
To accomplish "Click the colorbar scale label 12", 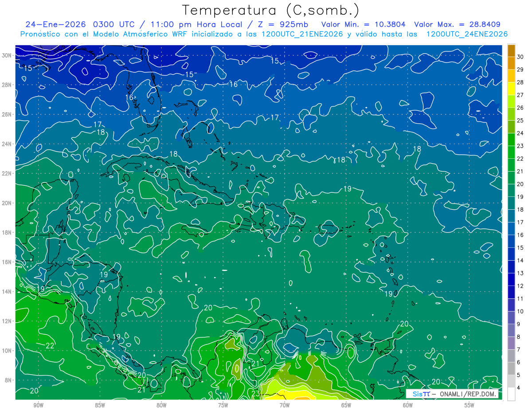I will coord(520,286).
